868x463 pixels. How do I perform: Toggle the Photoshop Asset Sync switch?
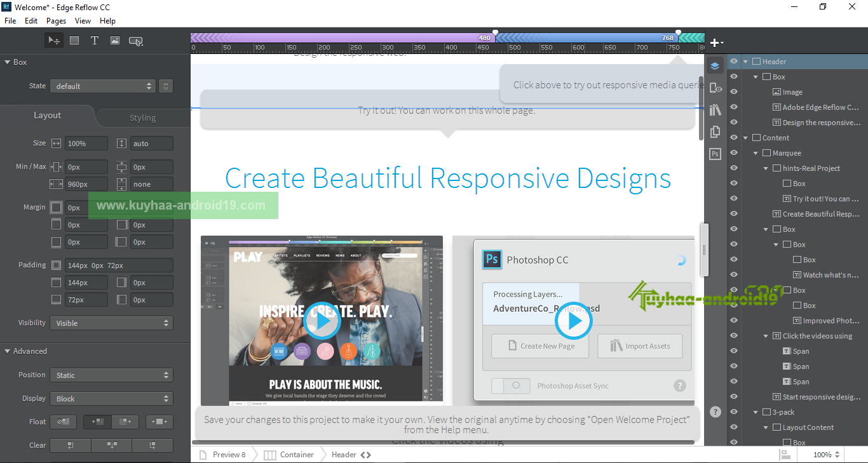(x=511, y=386)
